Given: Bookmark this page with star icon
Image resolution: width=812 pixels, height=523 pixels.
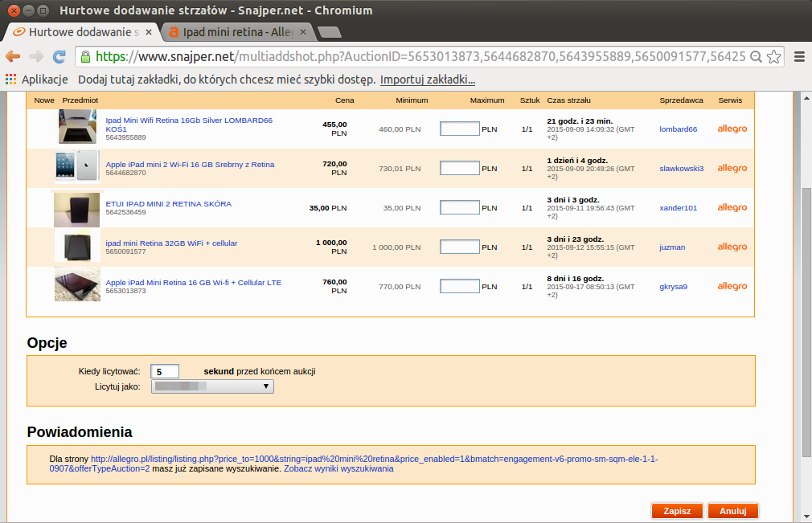Looking at the screenshot, I should pyautogui.click(x=773, y=56).
